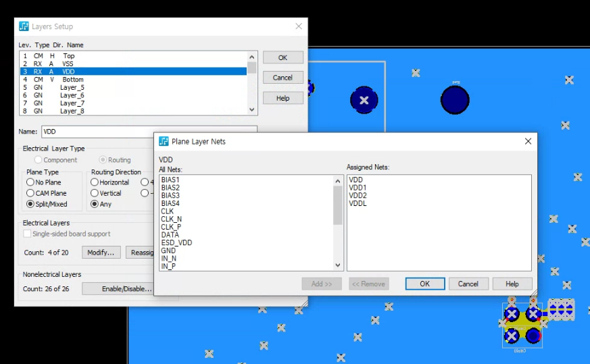Screen dimensions: 590x364
Task: Select VDDL in Assigned Nets list
Action: pos(358,203)
